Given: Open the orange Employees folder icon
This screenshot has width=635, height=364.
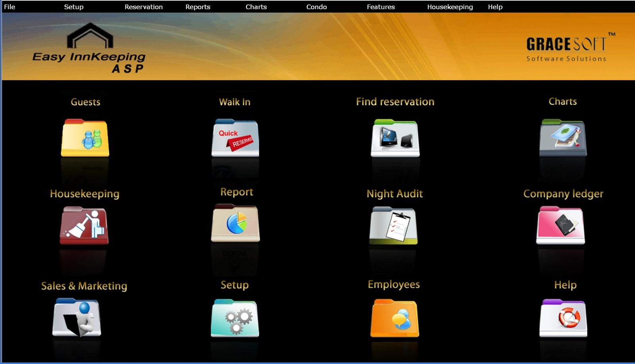Looking at the screenshot, I should 394,318.
